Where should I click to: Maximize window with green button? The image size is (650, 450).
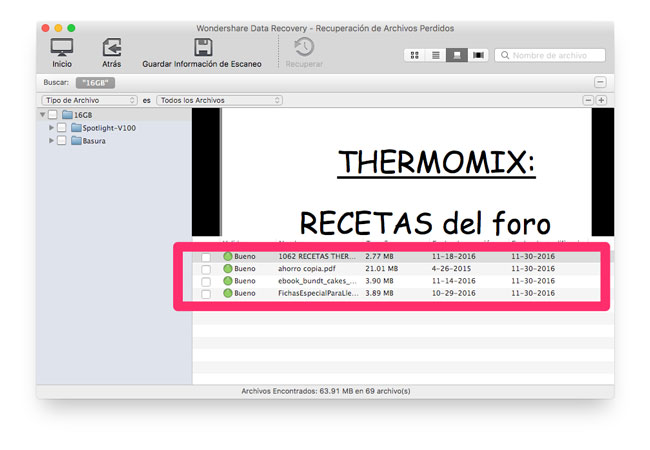[71, 28]
